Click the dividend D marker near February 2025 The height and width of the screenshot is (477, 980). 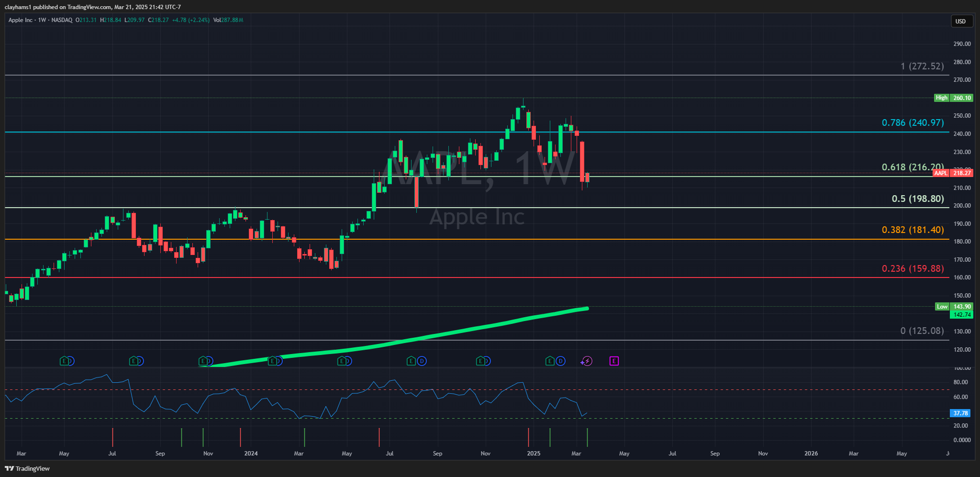click(560, 361)
